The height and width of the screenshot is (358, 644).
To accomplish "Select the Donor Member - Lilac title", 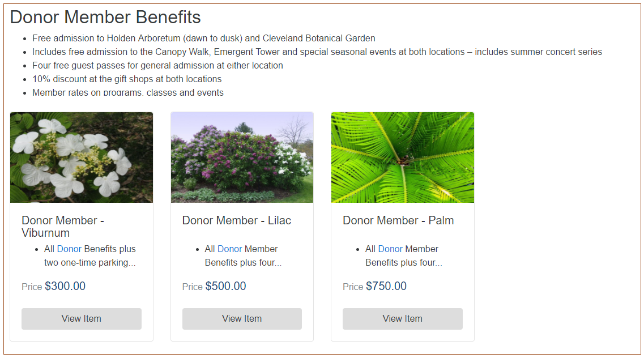I will click(x=237, y=220).
